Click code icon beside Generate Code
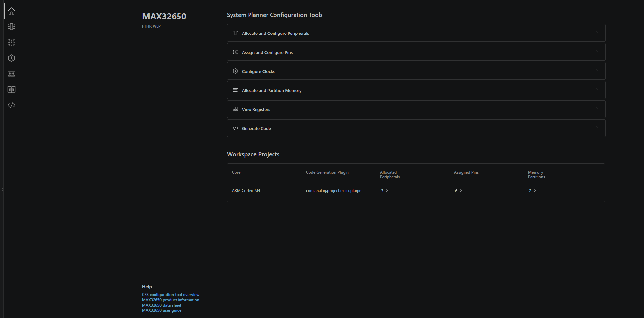This screenshot has width=644, height=318. 235,128
